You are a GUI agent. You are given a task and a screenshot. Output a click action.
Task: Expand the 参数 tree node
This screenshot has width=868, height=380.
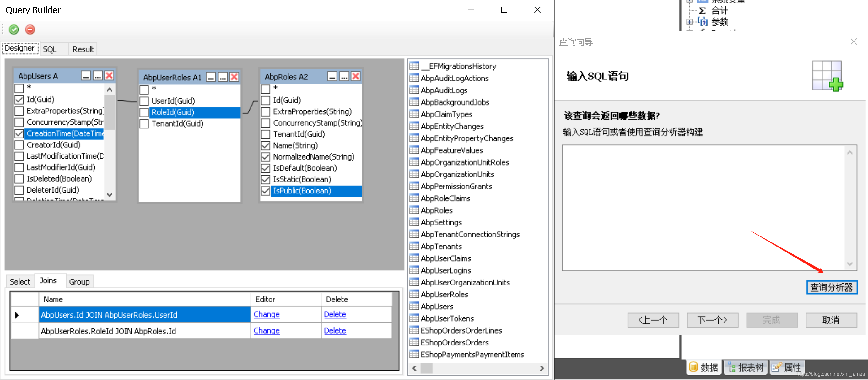[689, 22]
